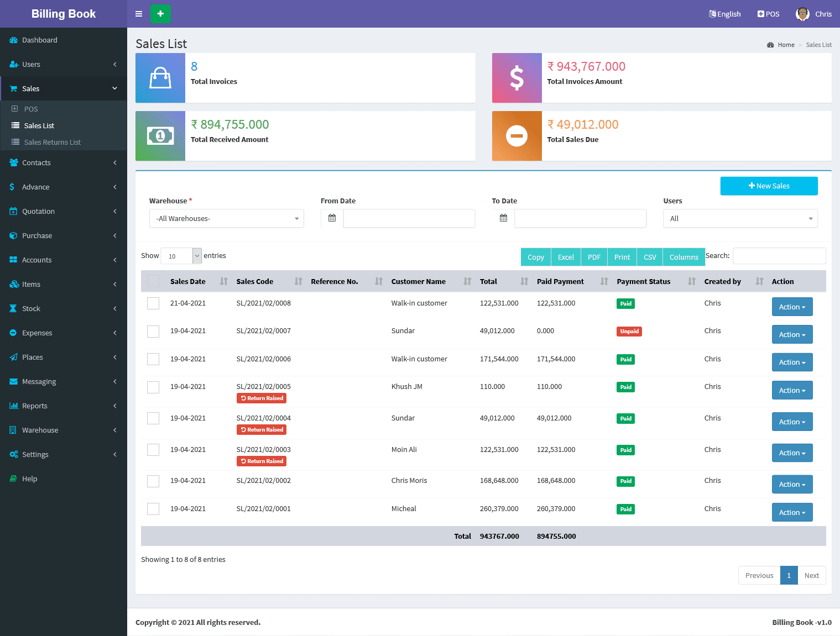
Task: Select the checkbox for SL/2021/02/0008 row
Action: click(153, 303)
